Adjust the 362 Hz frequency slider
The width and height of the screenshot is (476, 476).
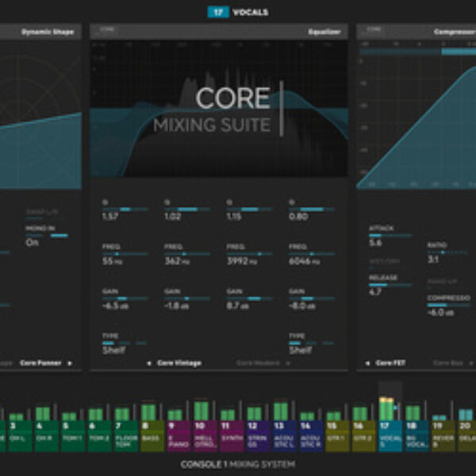[x=187, y=254]
